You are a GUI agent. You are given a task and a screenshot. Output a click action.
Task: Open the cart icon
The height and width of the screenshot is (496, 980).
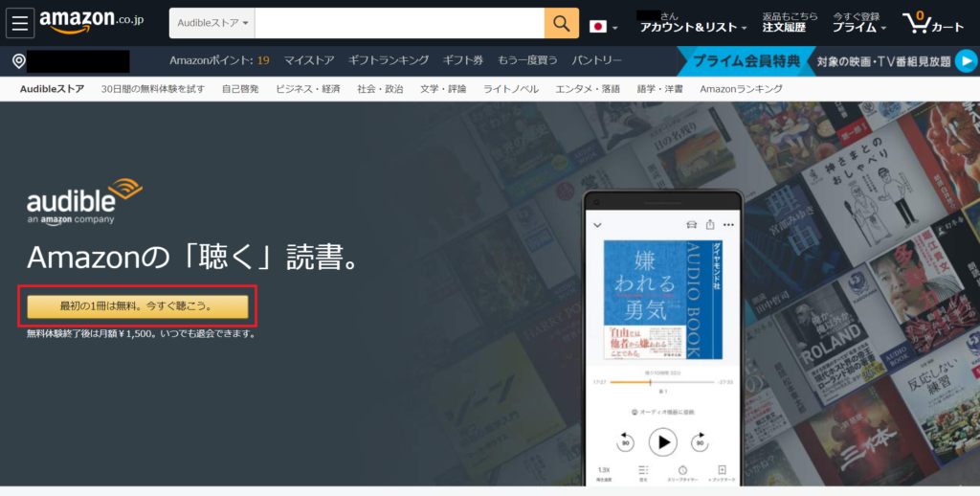point(933,23)
